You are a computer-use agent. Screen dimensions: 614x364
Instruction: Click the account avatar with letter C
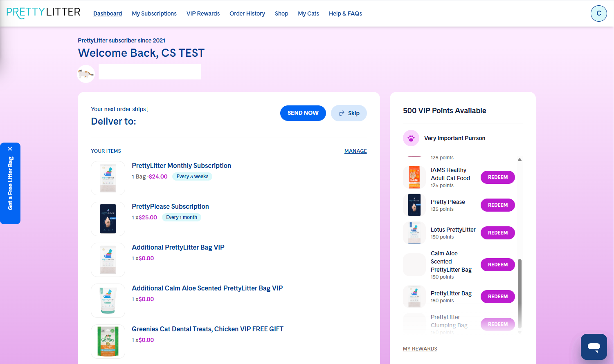click(599, 13)
